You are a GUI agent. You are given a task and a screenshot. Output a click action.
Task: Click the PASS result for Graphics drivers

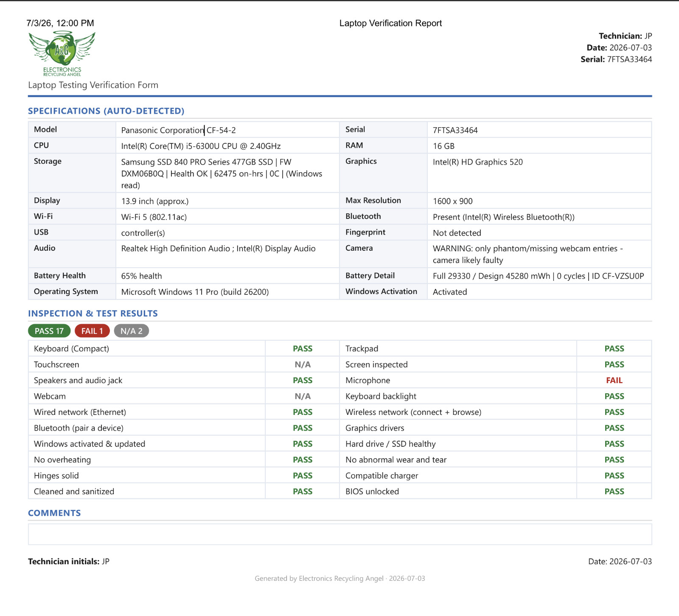click(x=614, y=428)
